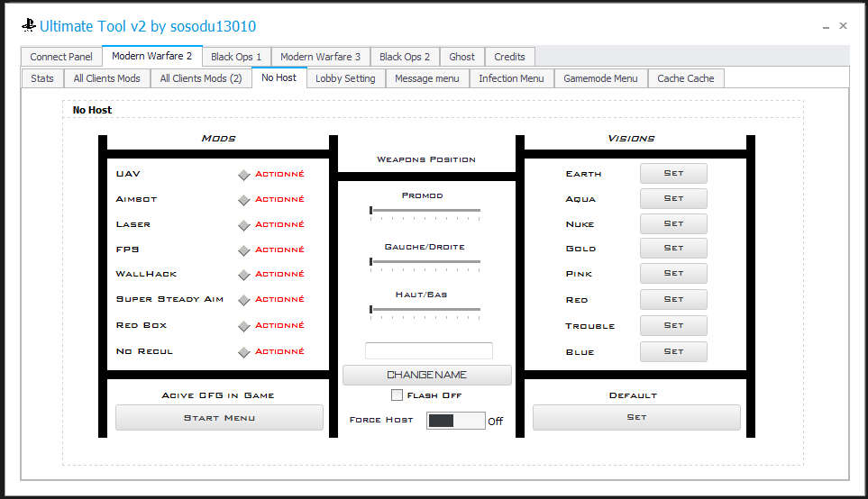Click Set button for Nuke vision
Screen dimensions: 868x499
[x=673, y=223]
